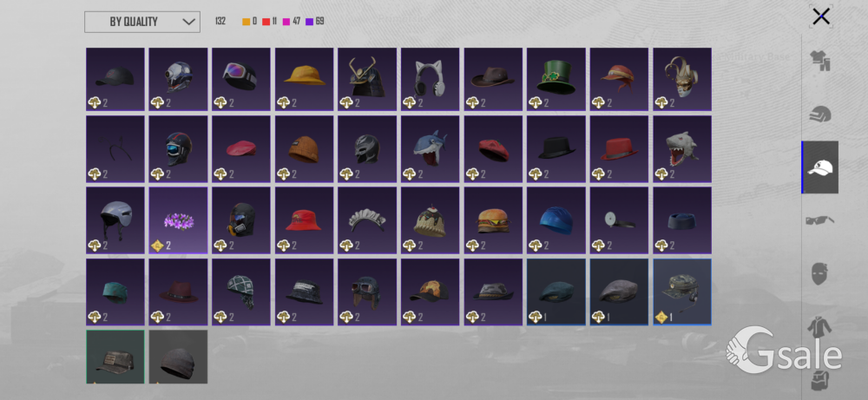868x400 pixels.
Task: Select the yellow bucket hat item
Action: 304,79
